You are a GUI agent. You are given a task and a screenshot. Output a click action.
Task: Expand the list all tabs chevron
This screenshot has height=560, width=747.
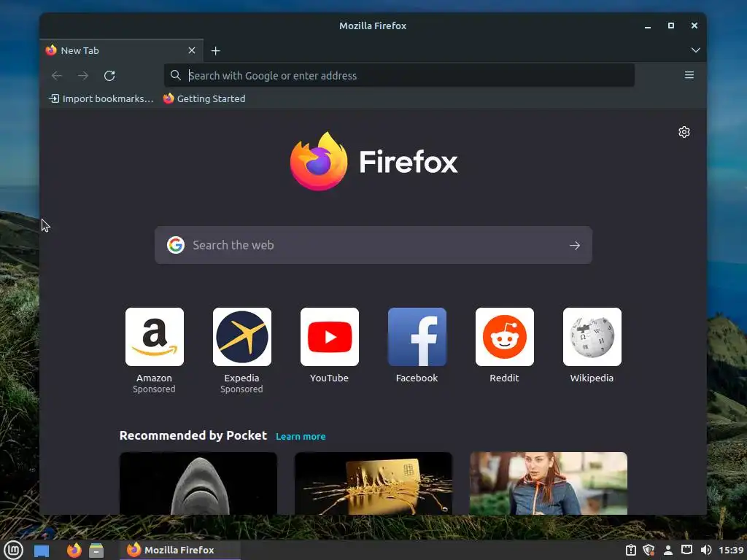point(695,50)
